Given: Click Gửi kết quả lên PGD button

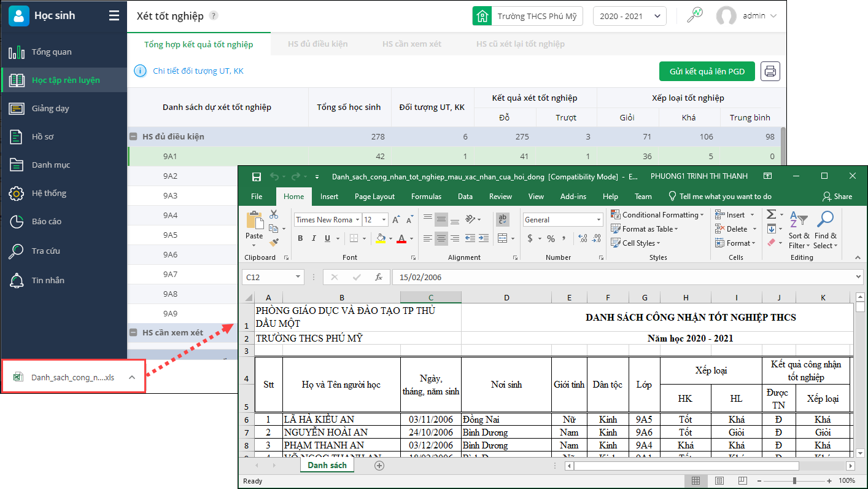Looking at the screenshot, I should pos(707,71).
